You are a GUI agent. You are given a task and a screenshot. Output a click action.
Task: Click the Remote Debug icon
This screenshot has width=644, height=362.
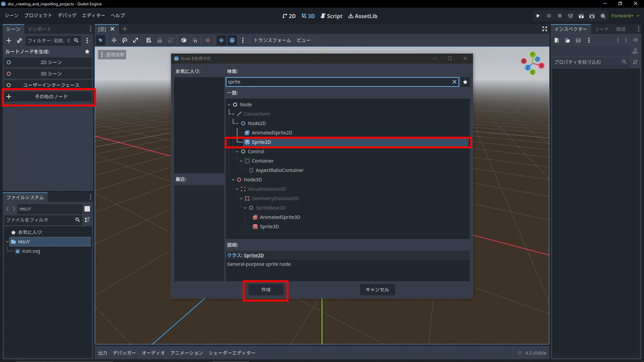(x=570, y=16)
